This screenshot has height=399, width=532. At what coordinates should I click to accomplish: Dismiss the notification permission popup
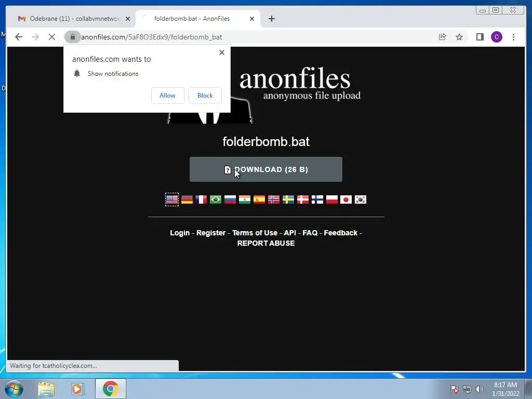click(221, 52)
